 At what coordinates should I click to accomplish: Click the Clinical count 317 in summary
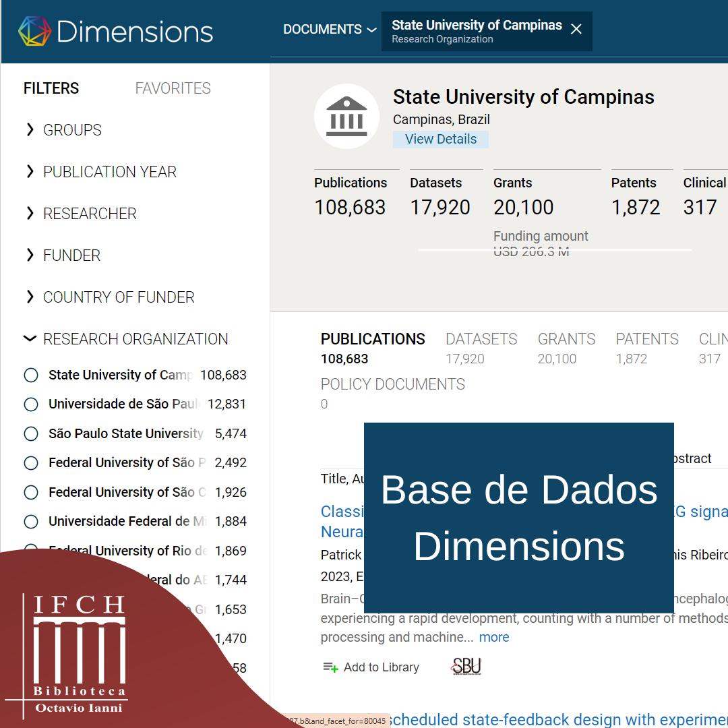(700, 207)
